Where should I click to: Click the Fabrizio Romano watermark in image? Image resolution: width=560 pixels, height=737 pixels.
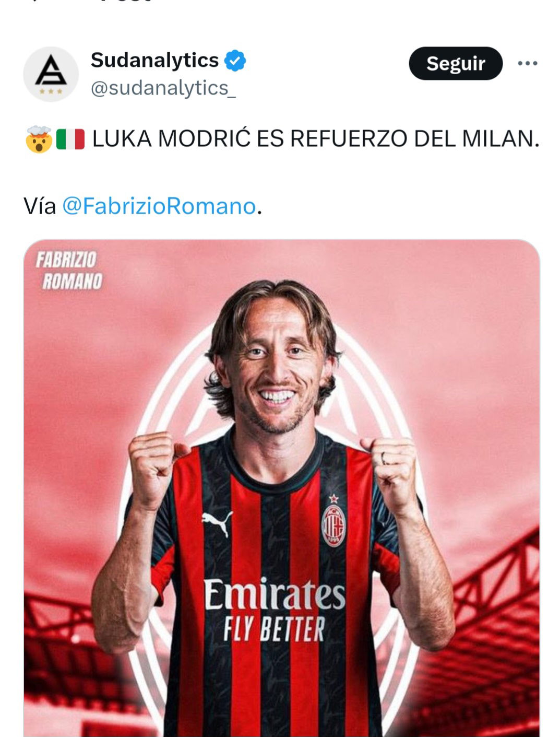coord(69,271)
